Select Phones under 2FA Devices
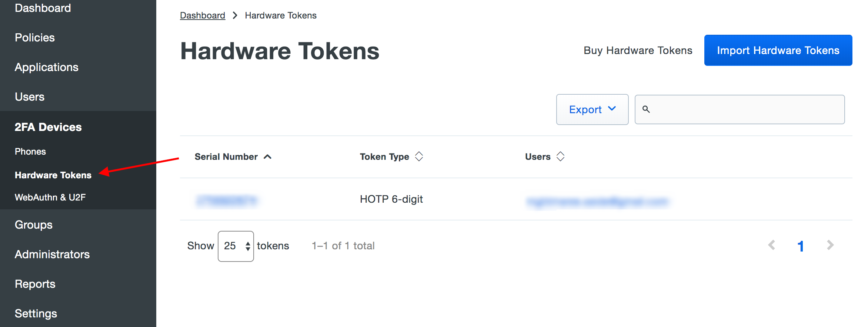868x327 pixels. coord(30,152)
